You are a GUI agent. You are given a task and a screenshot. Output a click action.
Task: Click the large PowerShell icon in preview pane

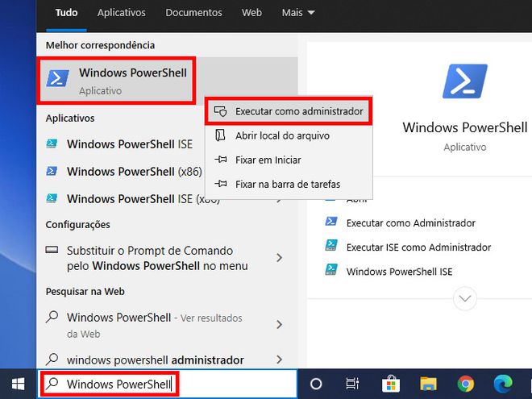tap(465, 81)
